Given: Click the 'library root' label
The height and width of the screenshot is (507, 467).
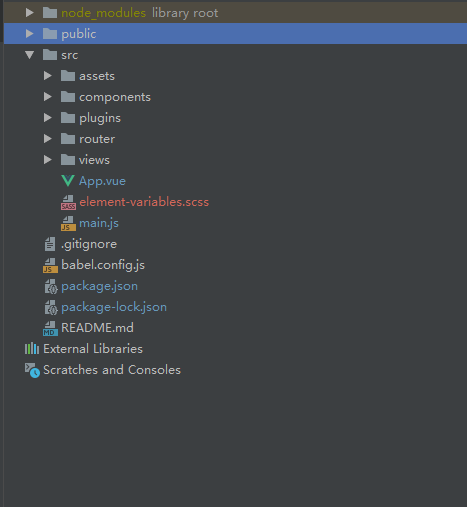Looking at the screenshot, I should click(x=185, y=13).
